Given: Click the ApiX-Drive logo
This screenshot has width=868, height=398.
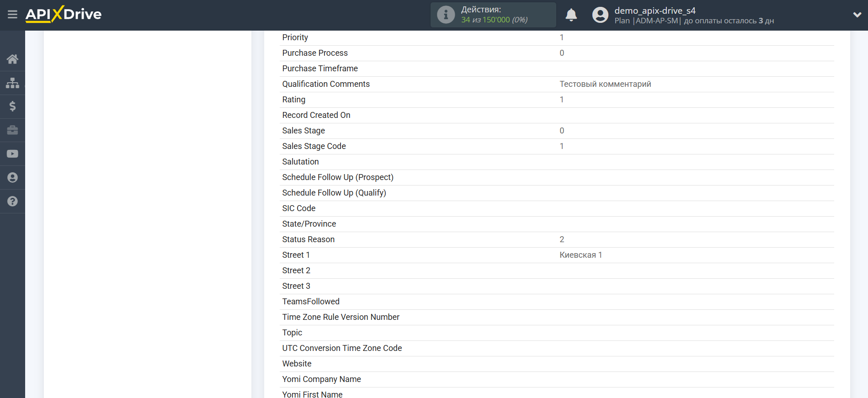Looking at the screenshot, I should (64, 14).
